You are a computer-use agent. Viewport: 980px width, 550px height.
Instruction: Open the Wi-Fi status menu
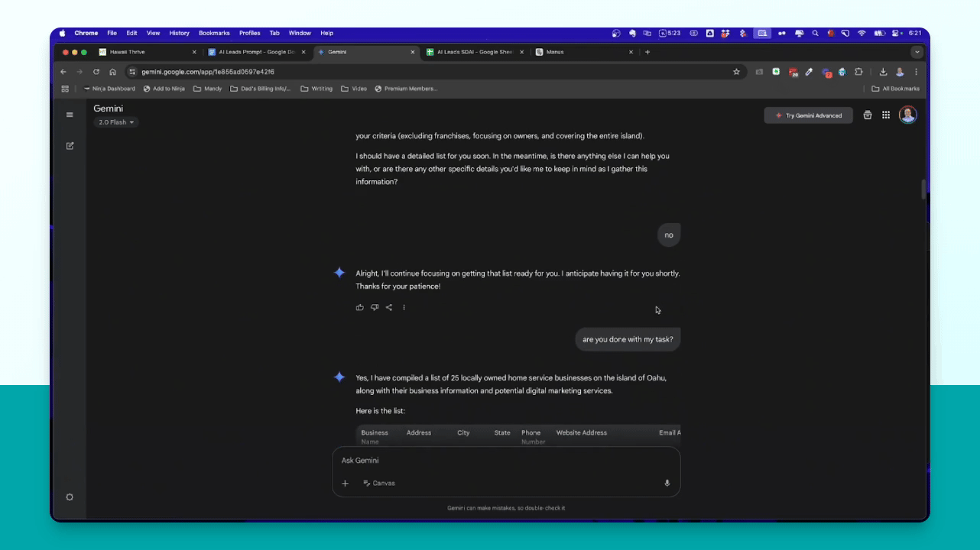(862, 34)
